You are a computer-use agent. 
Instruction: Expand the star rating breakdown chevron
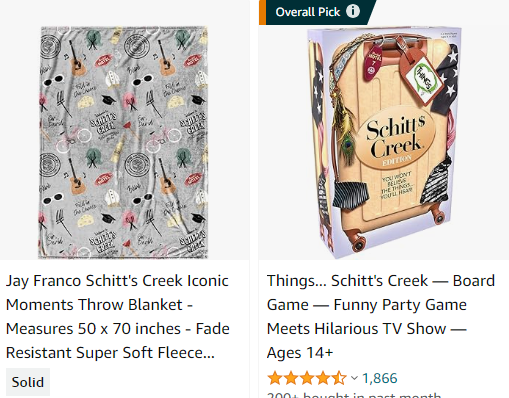pyautogui.click(x=354, y=378)
